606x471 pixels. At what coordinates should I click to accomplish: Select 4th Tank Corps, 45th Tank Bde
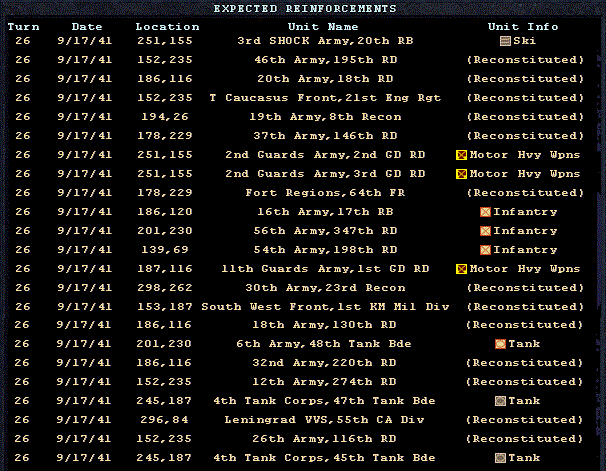point(325,458)
